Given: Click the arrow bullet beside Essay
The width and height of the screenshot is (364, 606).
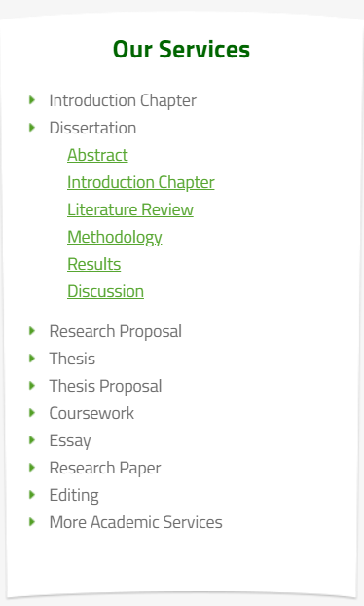Looking at the screenshot, I should point(32,439).
